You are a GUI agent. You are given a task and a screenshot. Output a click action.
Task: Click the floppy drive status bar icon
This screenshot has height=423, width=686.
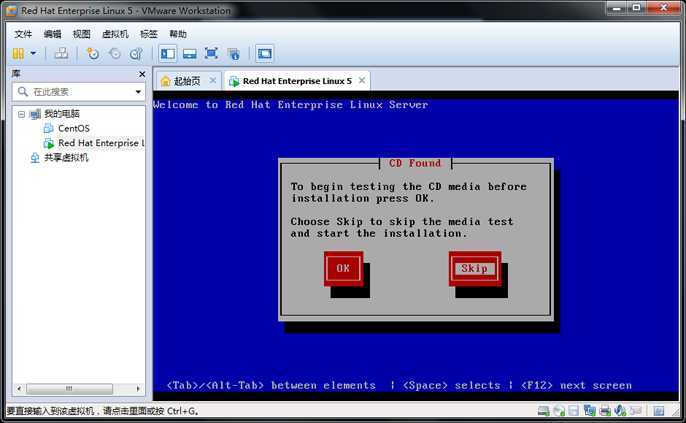point(574,411)
